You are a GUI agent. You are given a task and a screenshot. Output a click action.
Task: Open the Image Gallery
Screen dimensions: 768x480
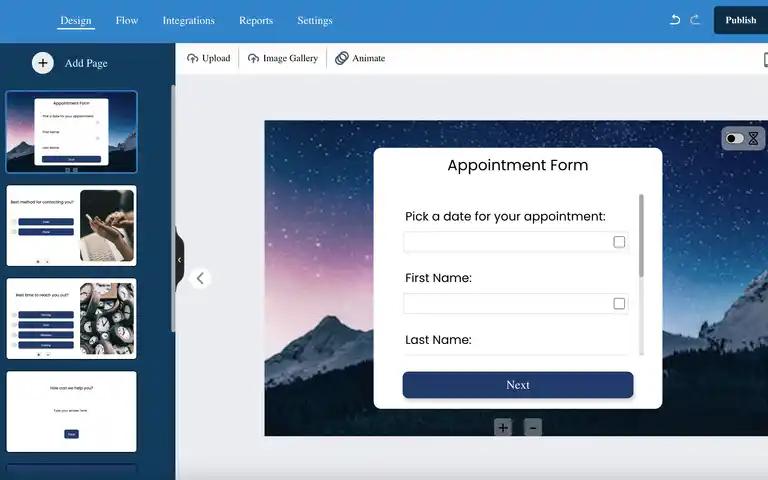[290, 58]
